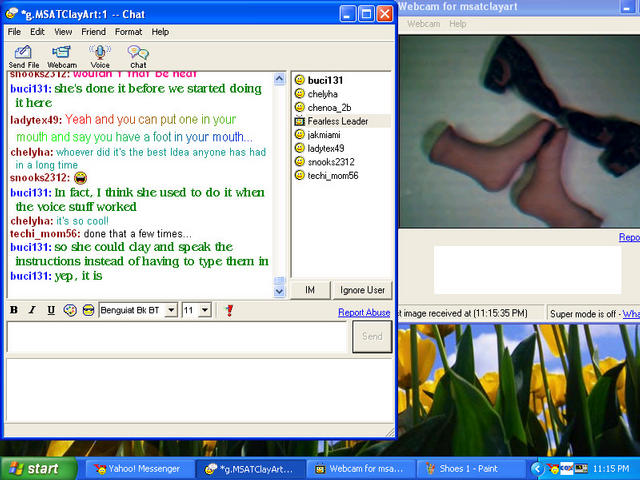This screenshot has width=640, height=480.
Task: Click smiley icon beside techi_mom56
Action: point(300,175)
